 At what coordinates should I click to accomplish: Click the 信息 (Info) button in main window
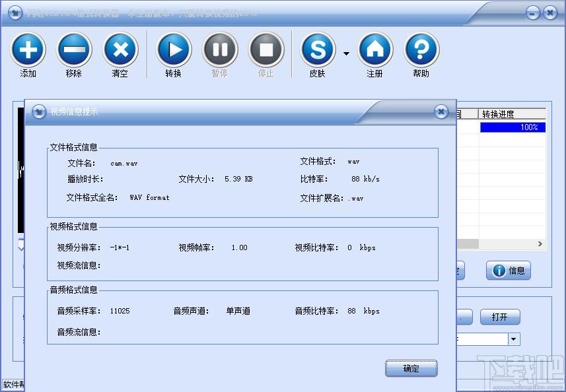click(509, 271)
